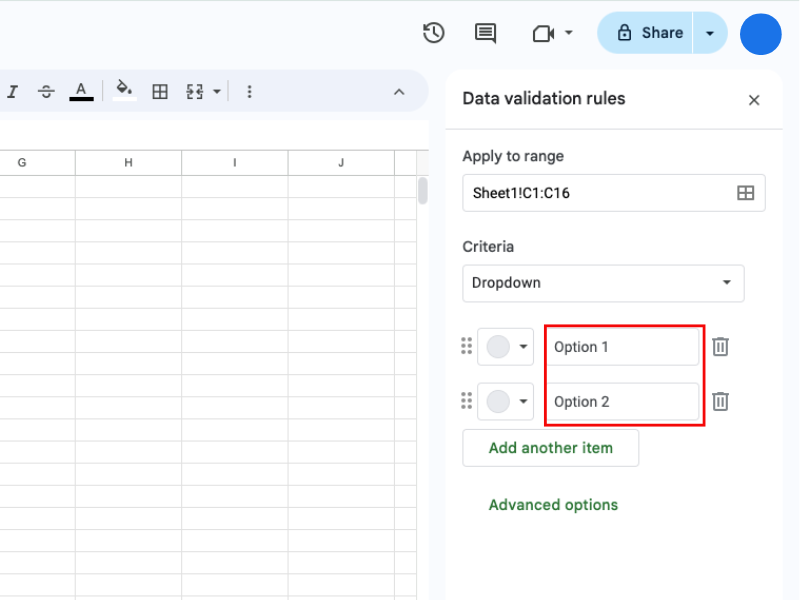Toggle italic formatting
Image resolution: width=800 pixels, height=600 pixels.
(13, 92)
